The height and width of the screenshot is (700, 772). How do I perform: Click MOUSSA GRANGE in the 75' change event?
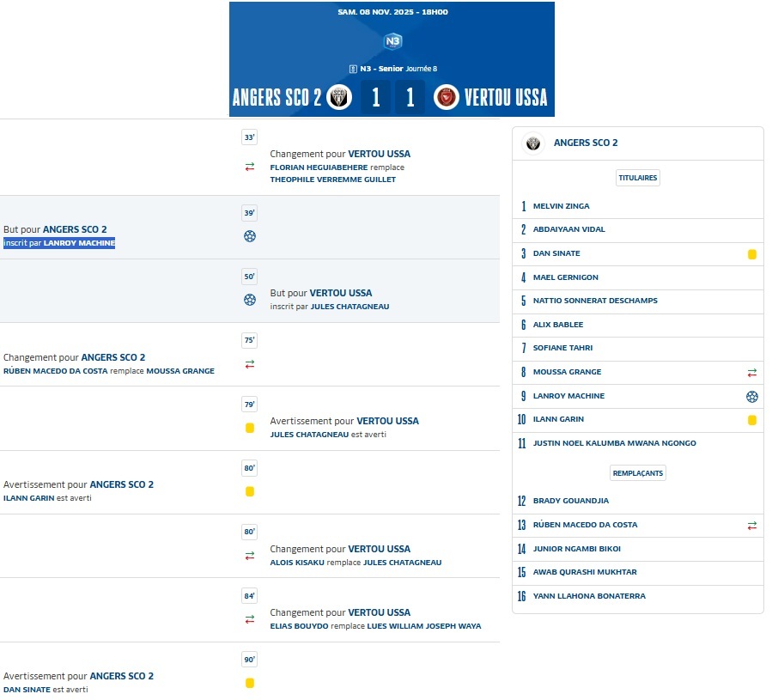[180, 371]
